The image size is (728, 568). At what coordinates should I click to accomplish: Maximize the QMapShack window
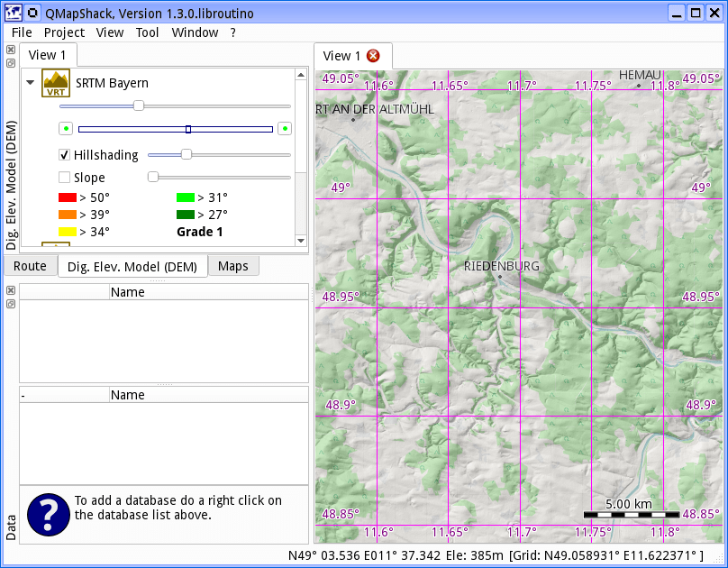coord(696,13)
